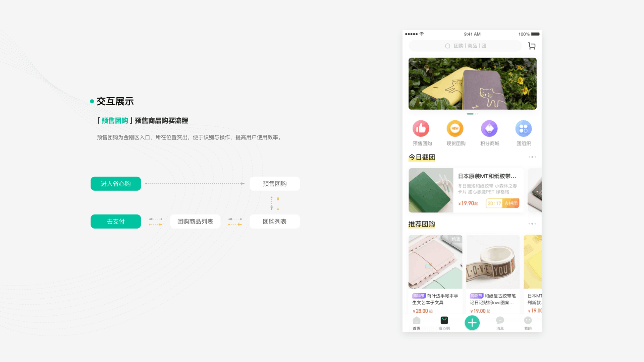644x362 pixels.
Task: Click the partially visible yellow product thumbnail
Action: pyautogui.click(x=533, y=262)
